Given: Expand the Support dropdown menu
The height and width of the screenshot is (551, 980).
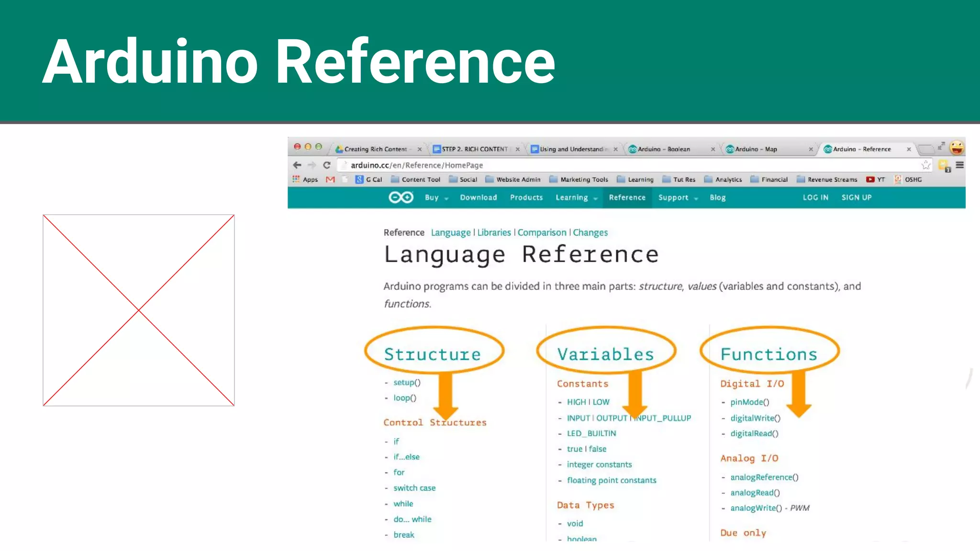Looking at the screenshot, I should (x=678, y=198).
